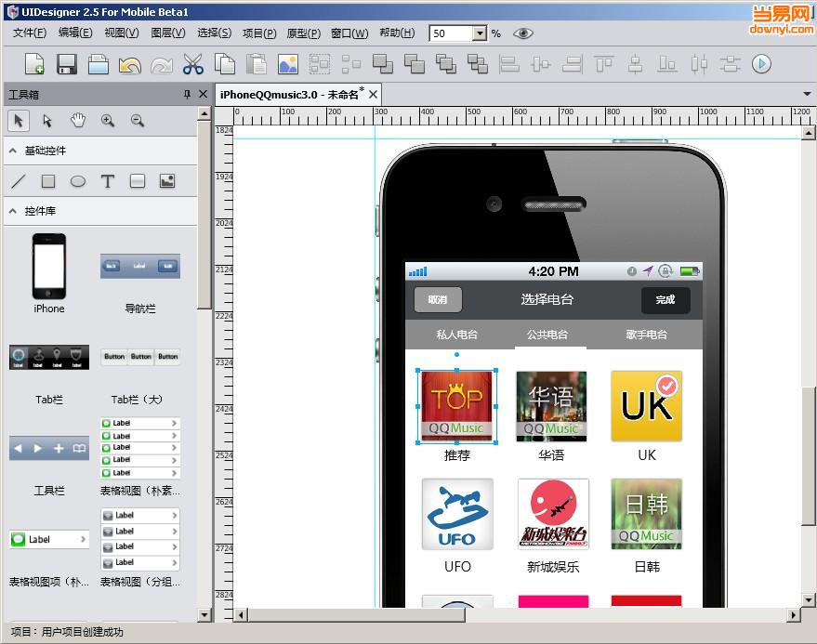Click the canvas vertical scrollbar thumb

point(808,456)
